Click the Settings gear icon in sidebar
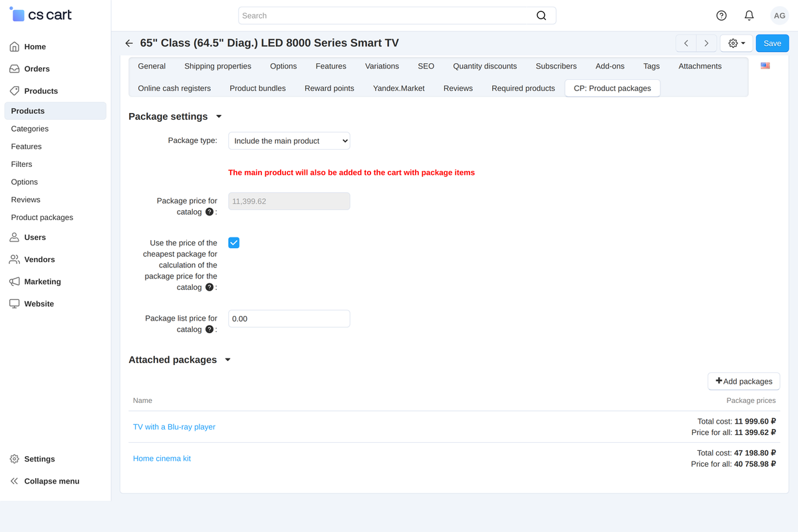The image size is (798, 532). coord(14,459)
